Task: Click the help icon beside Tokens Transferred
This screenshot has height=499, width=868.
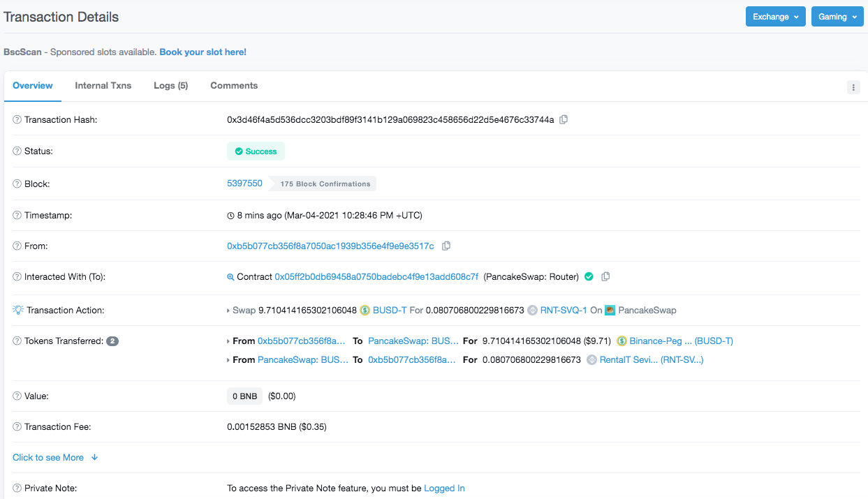Action: [17, 341]
